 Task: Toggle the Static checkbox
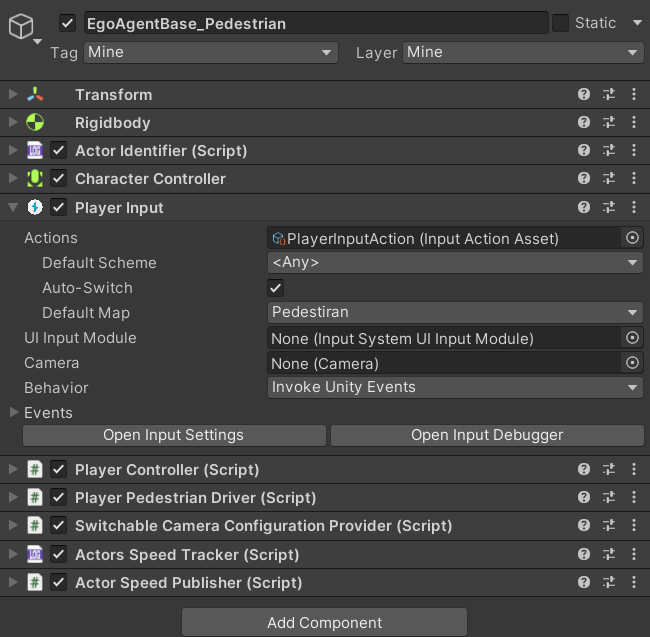(x=560, y=23)
